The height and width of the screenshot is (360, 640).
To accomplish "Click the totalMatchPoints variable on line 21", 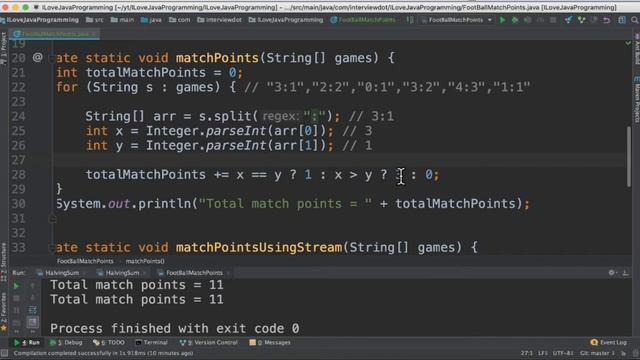I will coord(146,73).
